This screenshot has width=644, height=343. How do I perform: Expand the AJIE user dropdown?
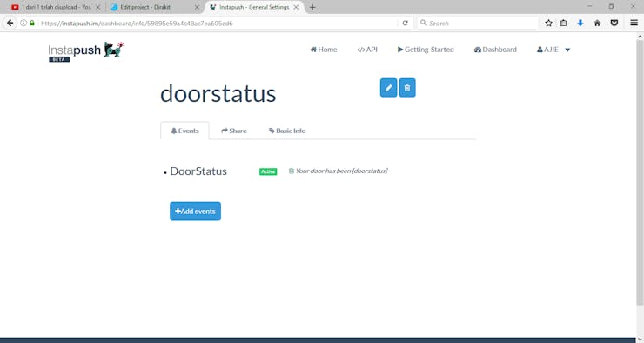point(553,50)
